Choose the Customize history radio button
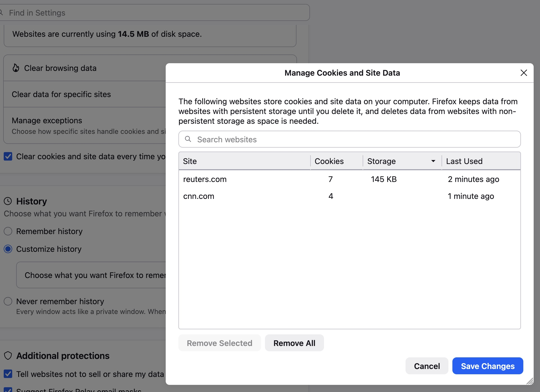The width and height of the screenshot is (540, 392). [x=8, y=249]
